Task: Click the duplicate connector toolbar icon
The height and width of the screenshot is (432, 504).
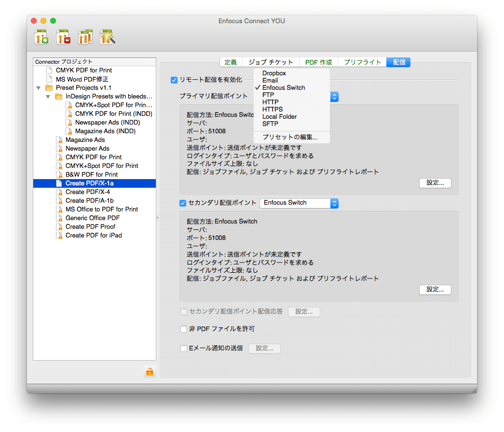Action: 85,37
